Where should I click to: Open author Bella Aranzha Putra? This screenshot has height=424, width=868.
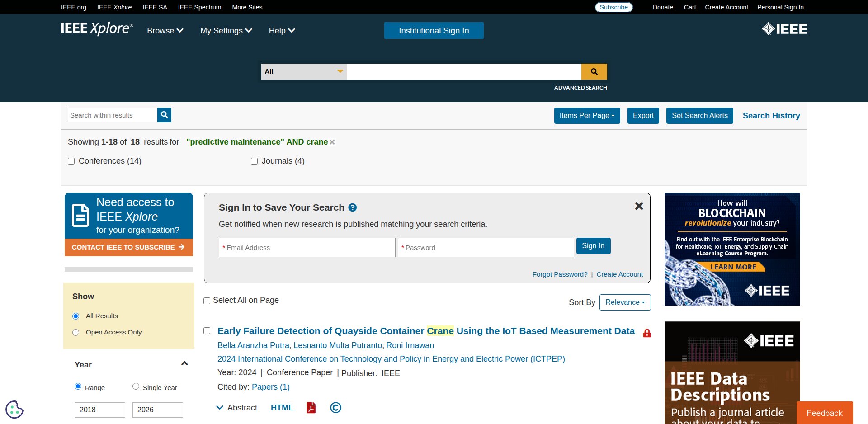click(x=253, y=345)
